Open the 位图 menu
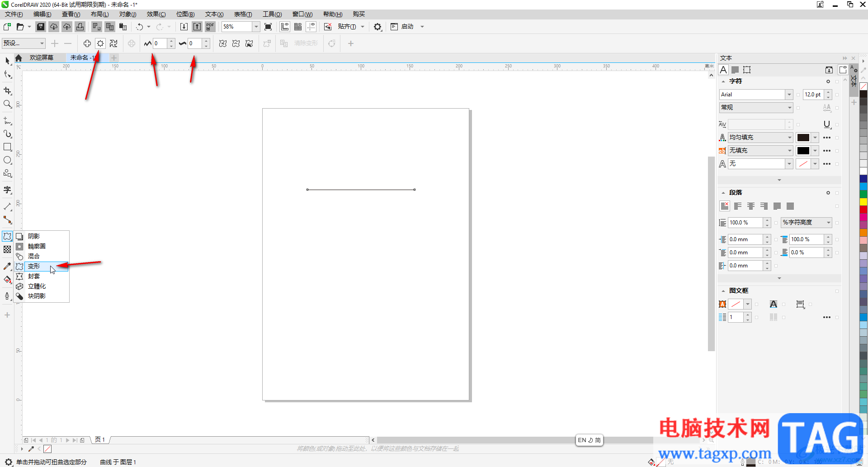Viewport: 868px width, 467px height. point(185,14)
